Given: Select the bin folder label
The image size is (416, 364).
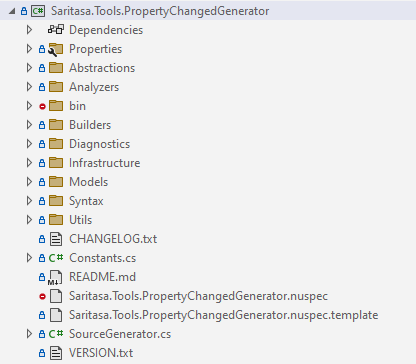Looking at the screenshot, I should click(77, 106).
